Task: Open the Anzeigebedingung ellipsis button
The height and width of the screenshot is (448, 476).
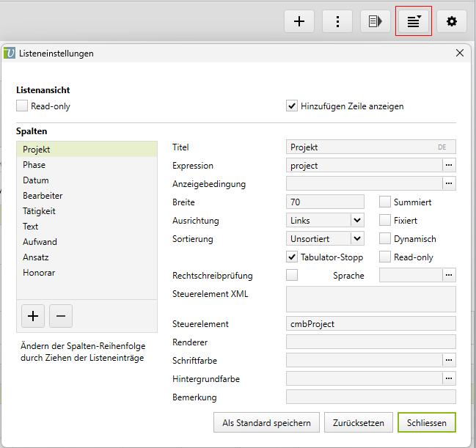Action: point(449,183)
